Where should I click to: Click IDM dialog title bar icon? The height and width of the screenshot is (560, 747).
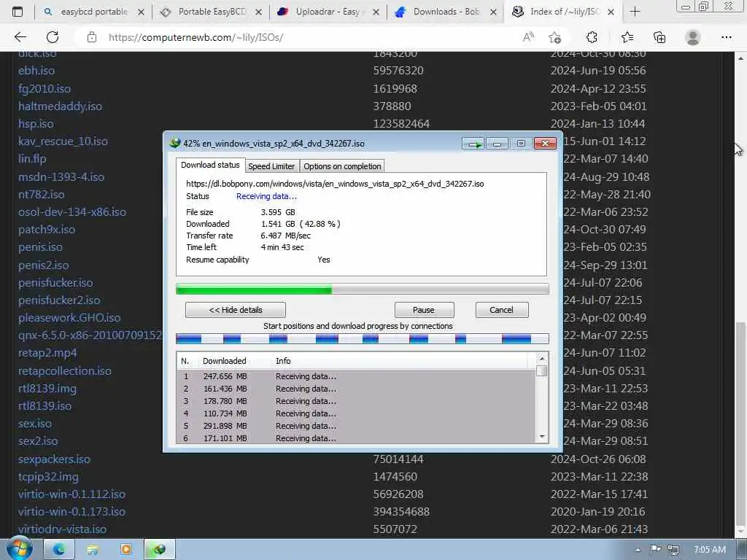click(x=175, y=143)
